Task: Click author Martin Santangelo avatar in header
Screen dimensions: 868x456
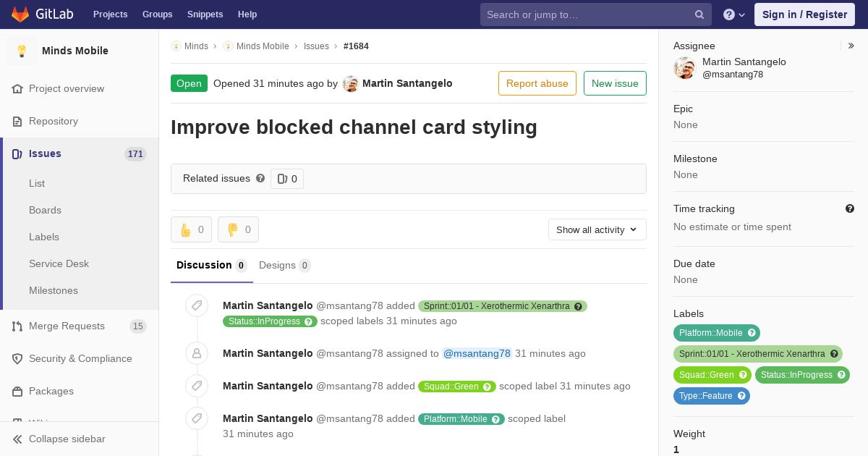Action: tap(350, 84)
